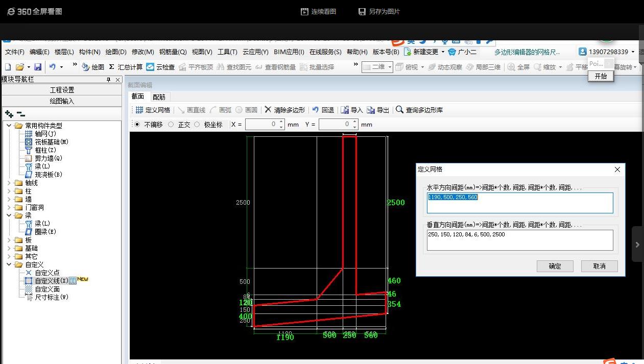Click the Open folder icon in the toolbar
Image resolution: width=644 pixels, height=364 pixels.
coord(19,67)
